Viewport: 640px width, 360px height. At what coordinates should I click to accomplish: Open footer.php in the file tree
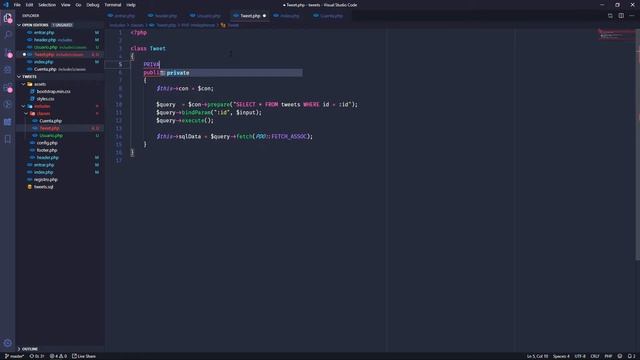[47, 150]
